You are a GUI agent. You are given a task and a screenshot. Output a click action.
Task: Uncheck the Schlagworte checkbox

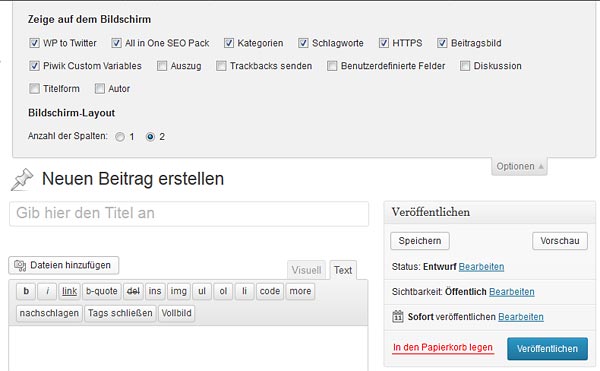coord(303,43)
